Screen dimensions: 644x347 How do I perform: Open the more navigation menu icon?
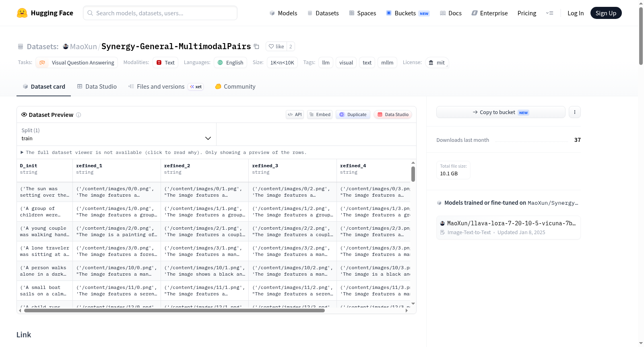(549, 13)
